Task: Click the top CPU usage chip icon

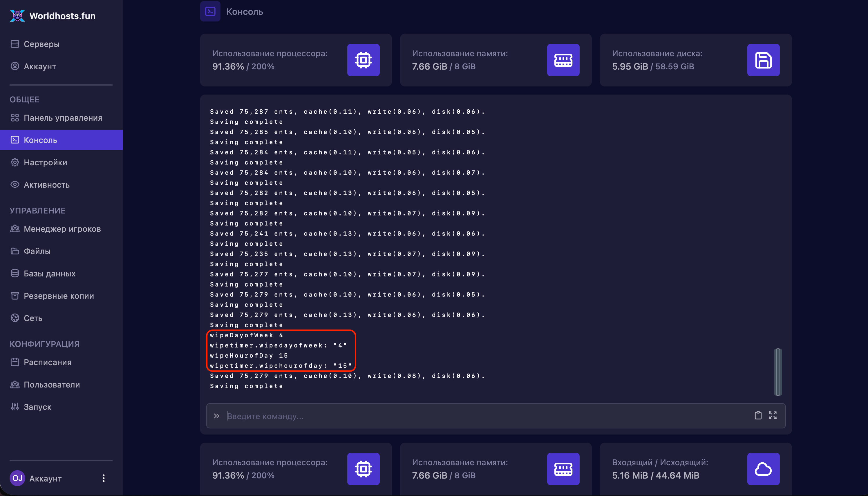Action: click(363, 60)
